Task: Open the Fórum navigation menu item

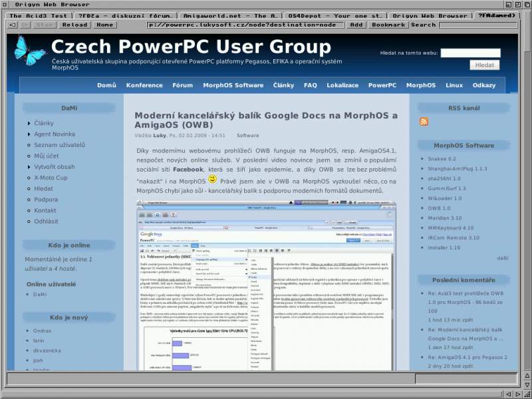Action: (182, 85)
